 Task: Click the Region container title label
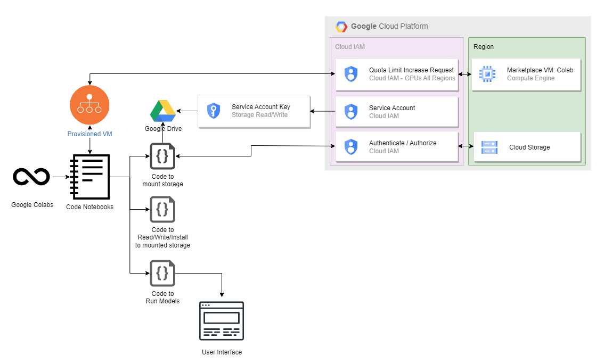point(484,47)
